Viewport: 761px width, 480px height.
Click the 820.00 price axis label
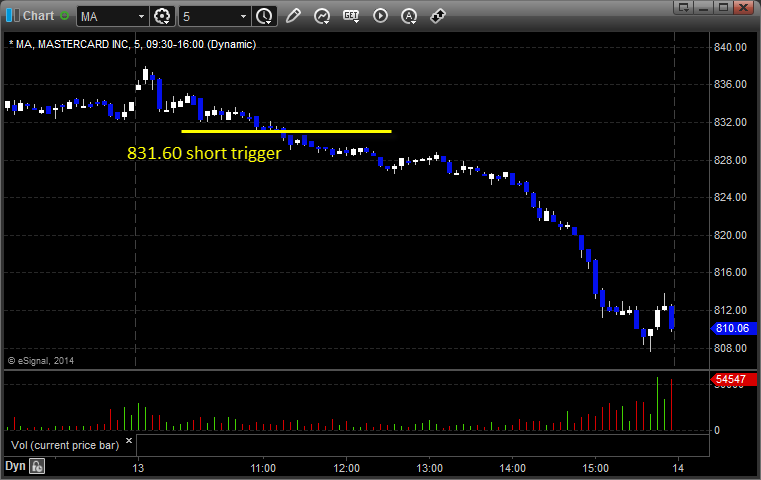[730, 235]
